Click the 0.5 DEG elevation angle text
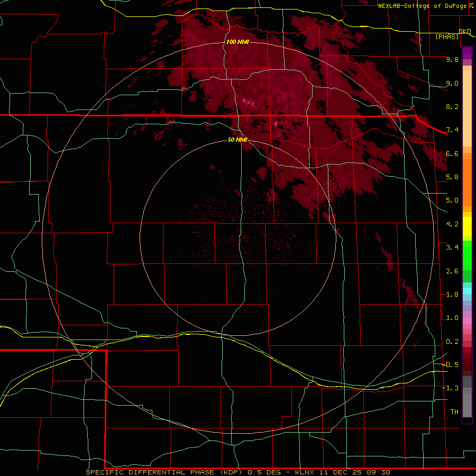Image resolution: width=476 pixels, height=476 pixels. pos(265,472)
